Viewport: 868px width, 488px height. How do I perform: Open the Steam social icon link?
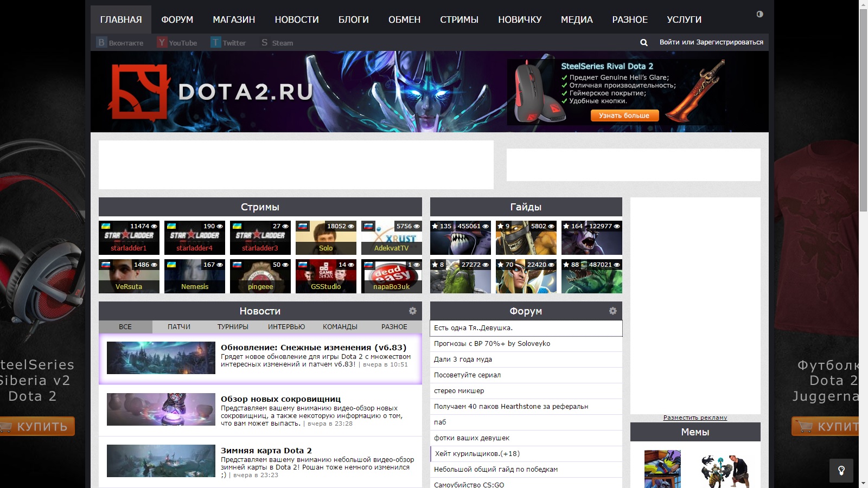[x=276, y=42]
